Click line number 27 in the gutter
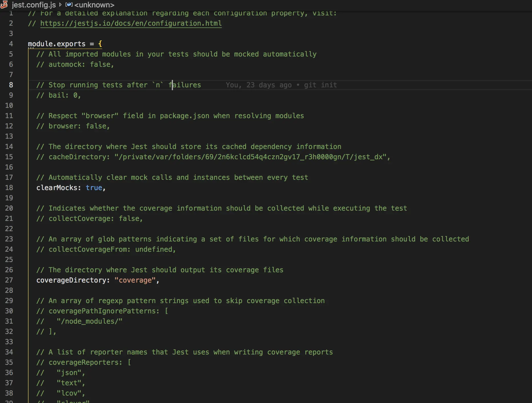Image resolution: width=532 pixels, height=403 pixels. (x=9, y=280)
